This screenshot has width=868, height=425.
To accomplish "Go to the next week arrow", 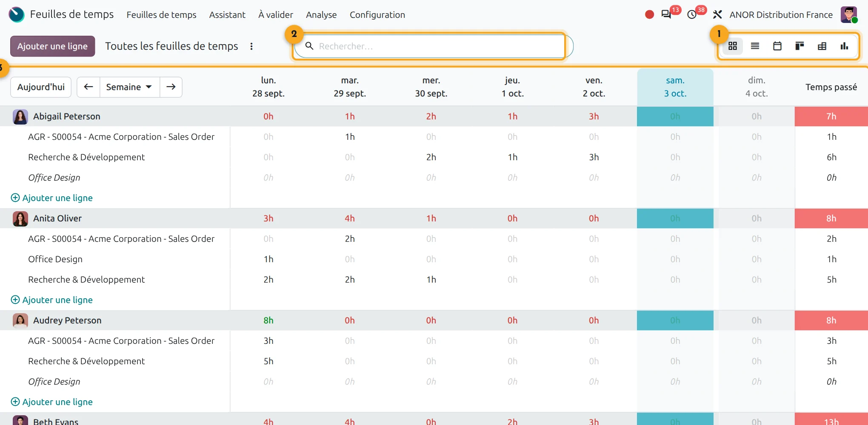I will (171, 87).
